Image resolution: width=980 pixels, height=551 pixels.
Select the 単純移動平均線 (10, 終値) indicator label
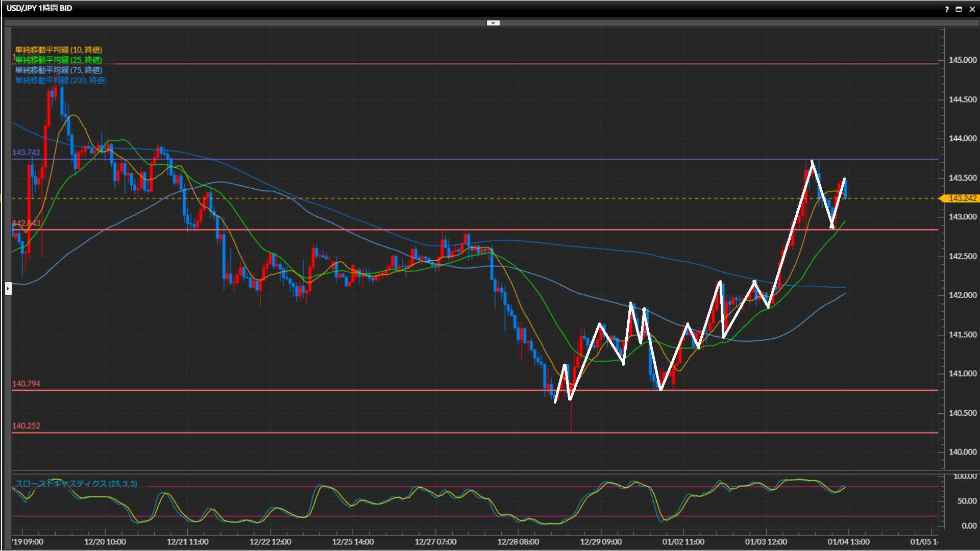59,49
